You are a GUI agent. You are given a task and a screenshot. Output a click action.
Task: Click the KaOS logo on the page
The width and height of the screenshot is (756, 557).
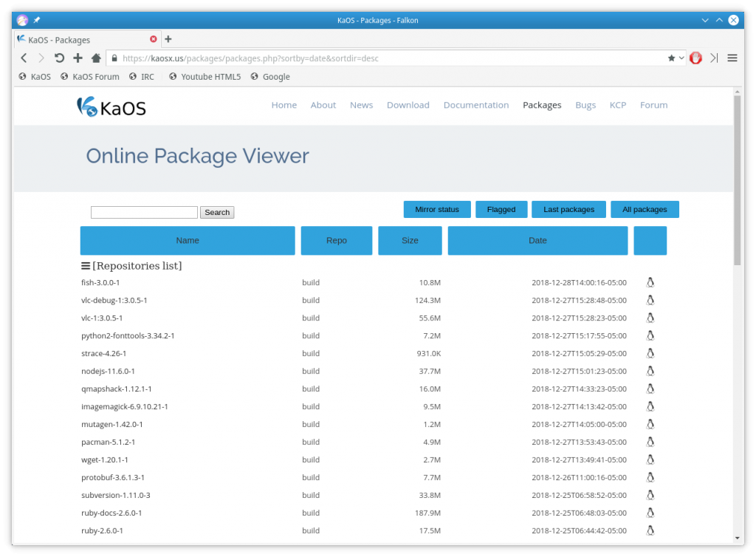point(111,107)
